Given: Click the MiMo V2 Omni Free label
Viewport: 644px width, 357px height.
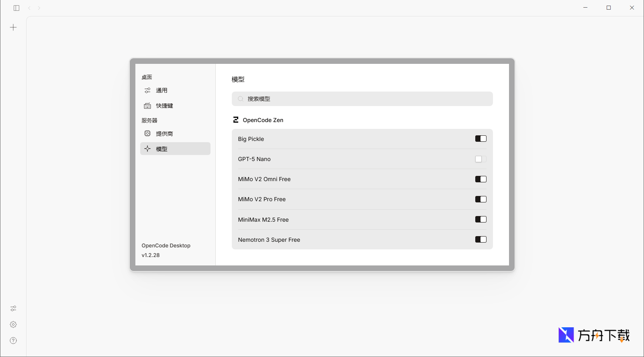Looking at the screenshot, I should (x=264, y=179).
